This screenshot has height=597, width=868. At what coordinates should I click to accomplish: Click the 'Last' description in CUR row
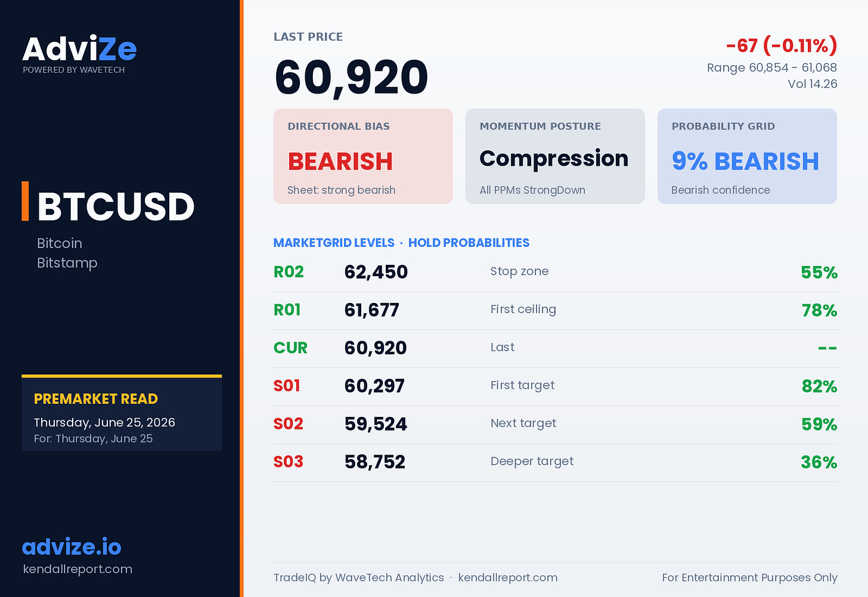pos(502,347)
